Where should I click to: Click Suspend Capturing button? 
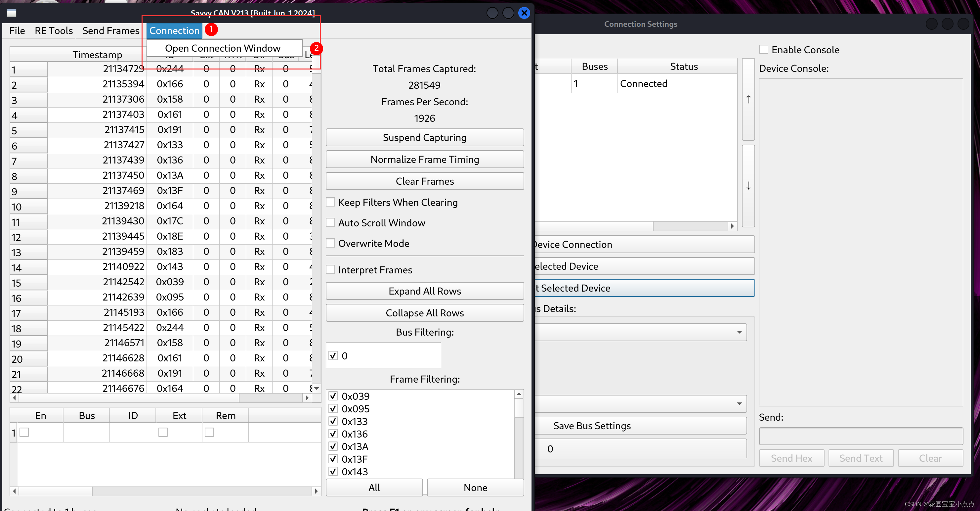(425, 137)
